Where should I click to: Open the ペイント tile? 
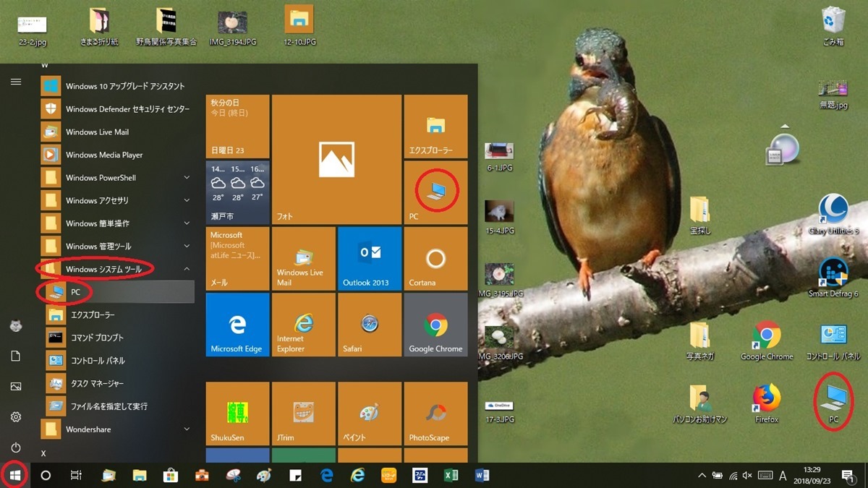point(370,414)
